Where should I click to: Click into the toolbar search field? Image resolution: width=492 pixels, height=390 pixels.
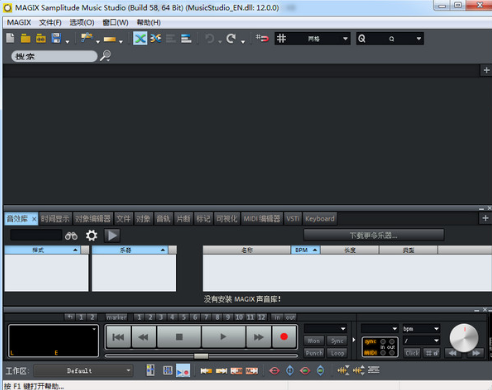(x=54, y=56)
